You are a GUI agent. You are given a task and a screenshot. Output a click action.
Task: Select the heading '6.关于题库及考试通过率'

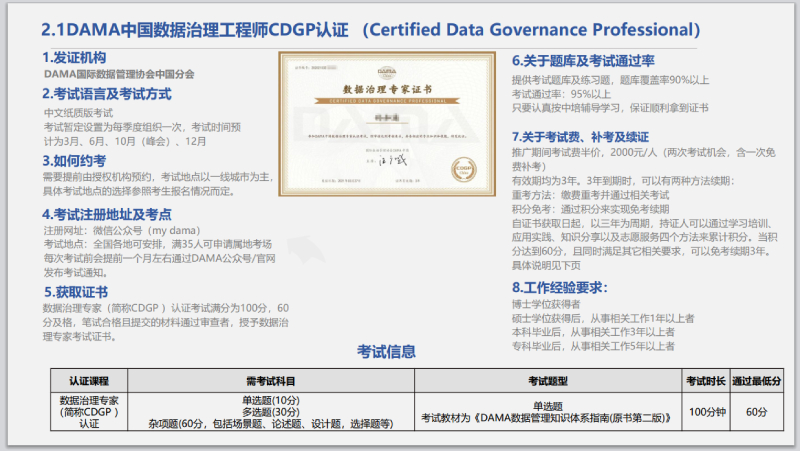[x=583, y=61]
